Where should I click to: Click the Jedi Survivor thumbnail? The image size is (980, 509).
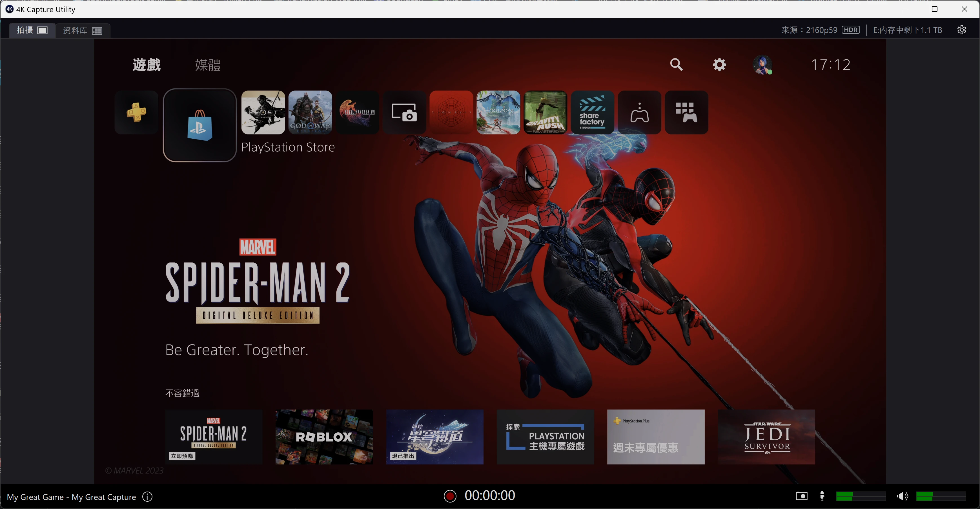point(766,437)
